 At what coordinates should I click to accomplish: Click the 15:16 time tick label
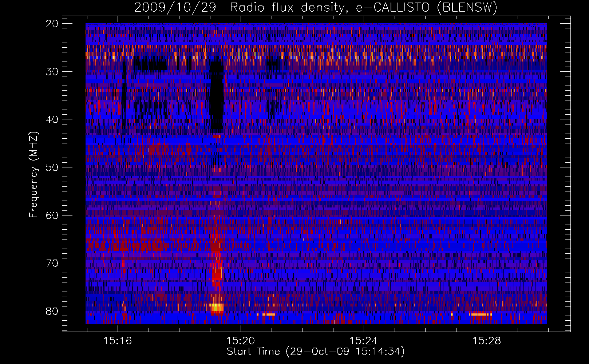pyautogui.click(x=118, y=341)
